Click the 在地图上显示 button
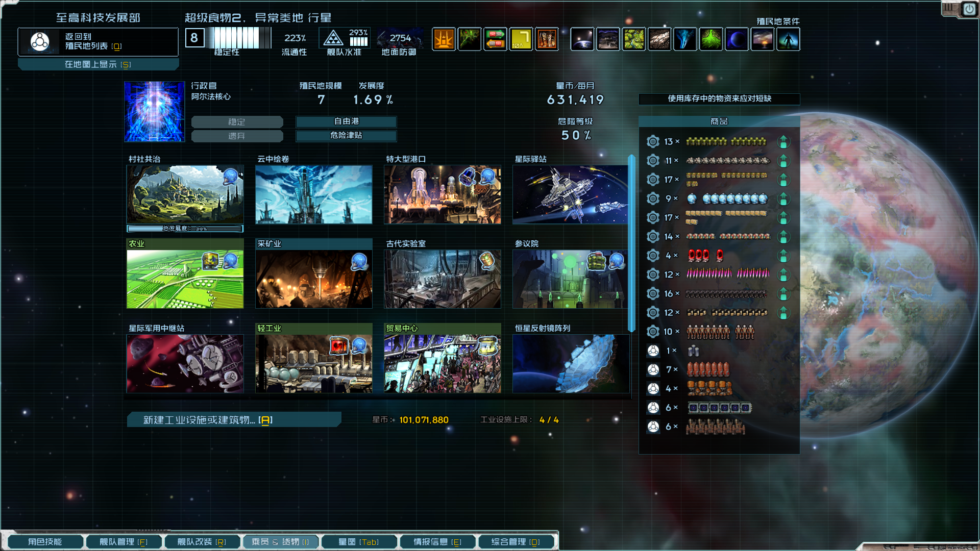 pos(98,64)
